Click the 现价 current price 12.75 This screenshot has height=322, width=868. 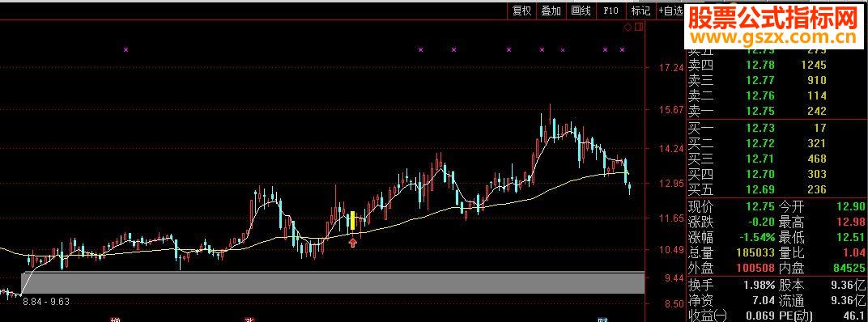760,207
